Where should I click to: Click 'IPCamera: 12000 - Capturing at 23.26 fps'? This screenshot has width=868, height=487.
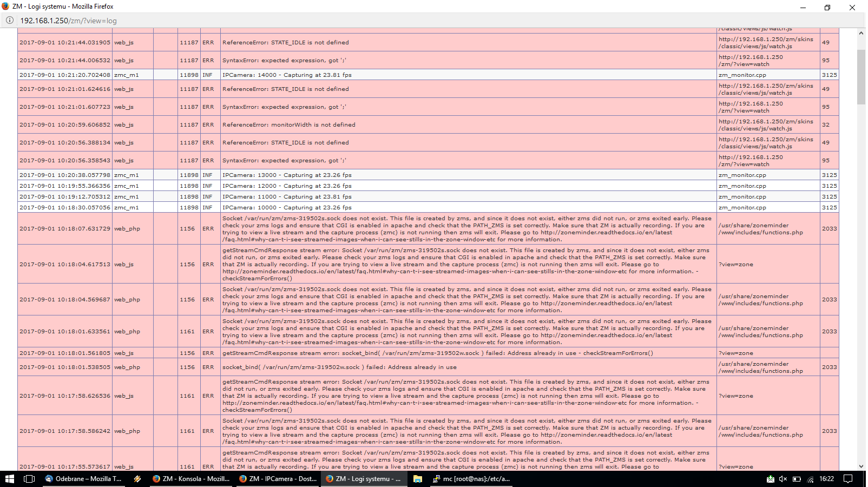287,186
